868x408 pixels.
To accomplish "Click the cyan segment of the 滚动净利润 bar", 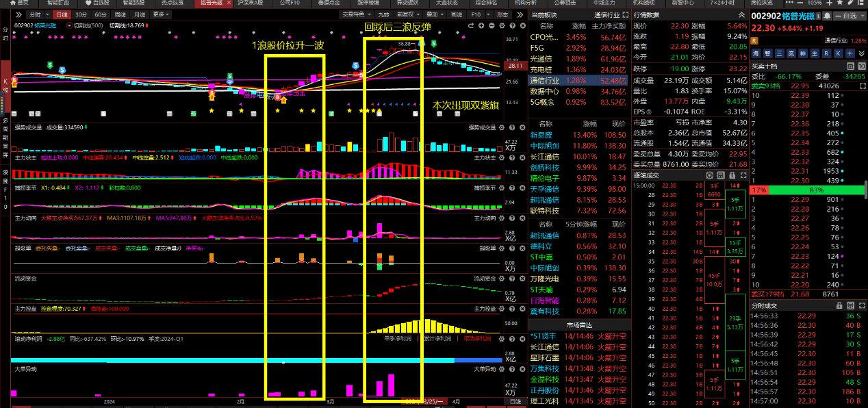I will (x=233, y=359).
